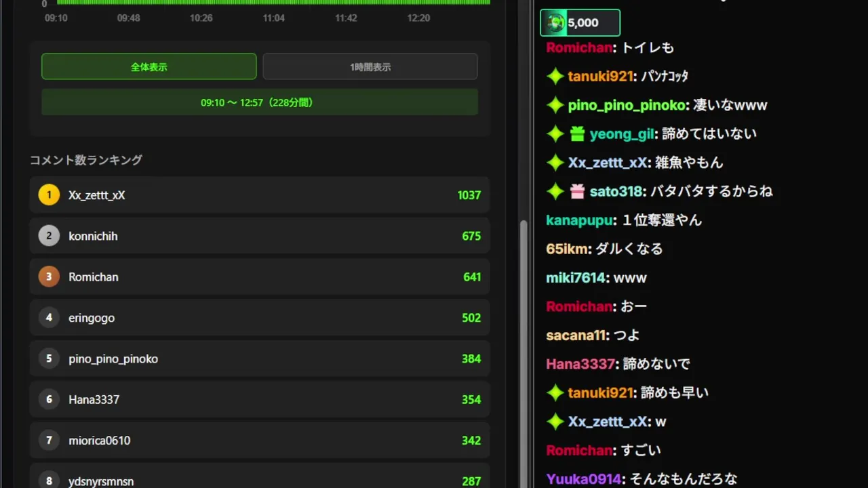Select Xx_zettt_xX in the ranking list
Image resolution: width=868 pixels, height=488 pixels.
click(97, 195)
